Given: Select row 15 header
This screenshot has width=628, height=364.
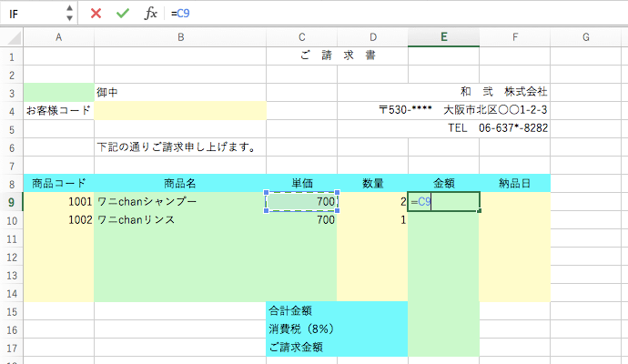Looking at the screenshot, I should (x=12, y=311).
